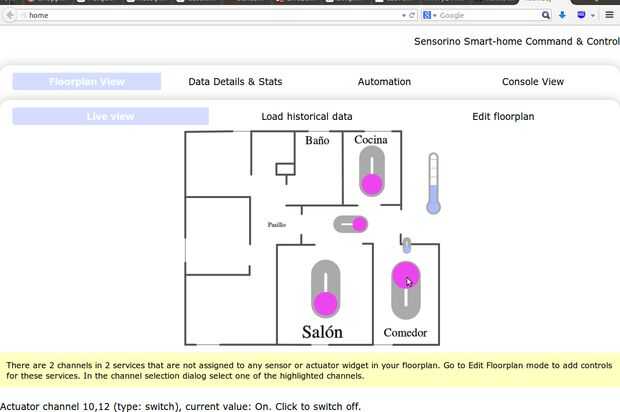This screenshot has height=412, width=620.
Task: Toggle the Salón light switch
Action: (325, 289)
